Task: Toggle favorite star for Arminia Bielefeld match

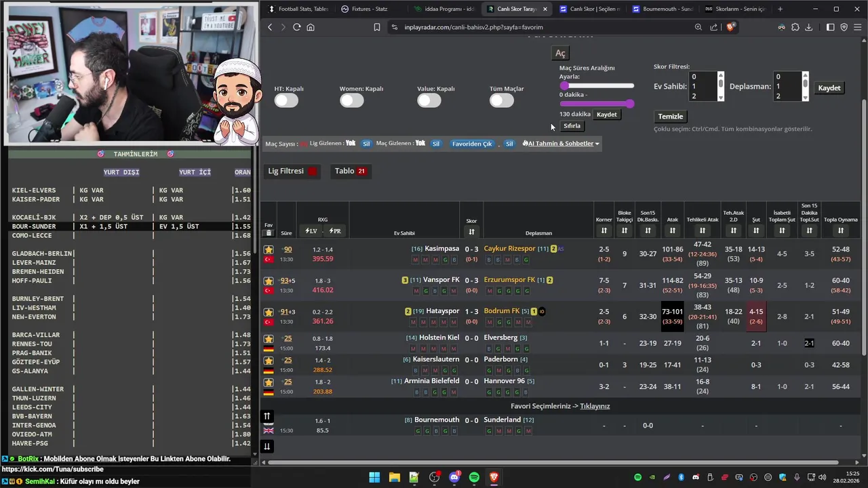Action: pos(269,382)
